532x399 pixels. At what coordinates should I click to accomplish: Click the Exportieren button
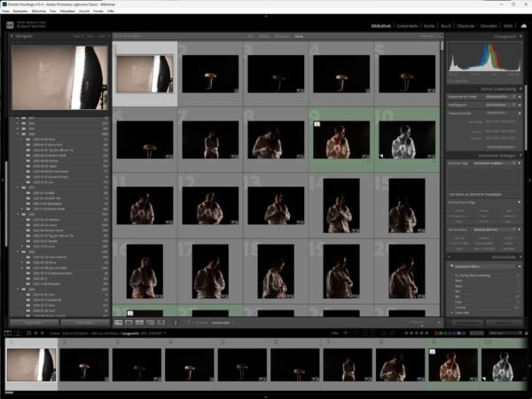point(84,323)
